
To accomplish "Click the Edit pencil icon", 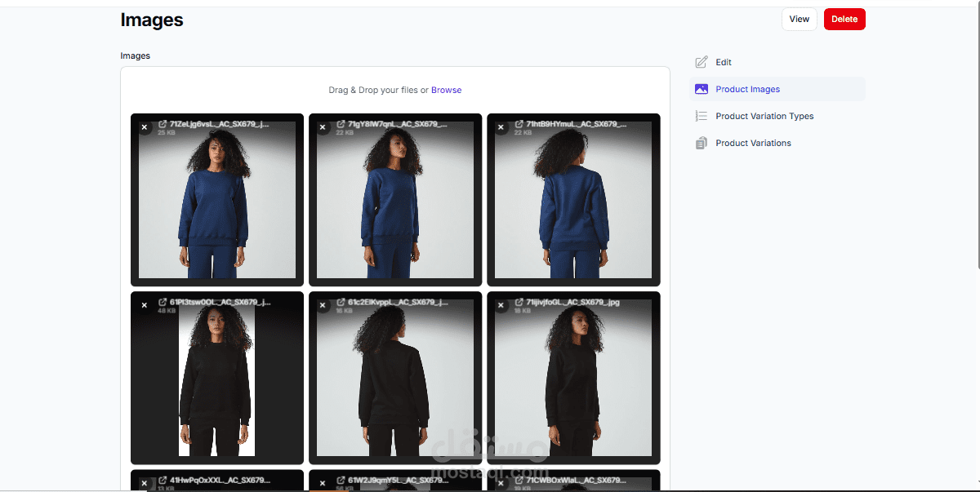I will click(702, 62).
